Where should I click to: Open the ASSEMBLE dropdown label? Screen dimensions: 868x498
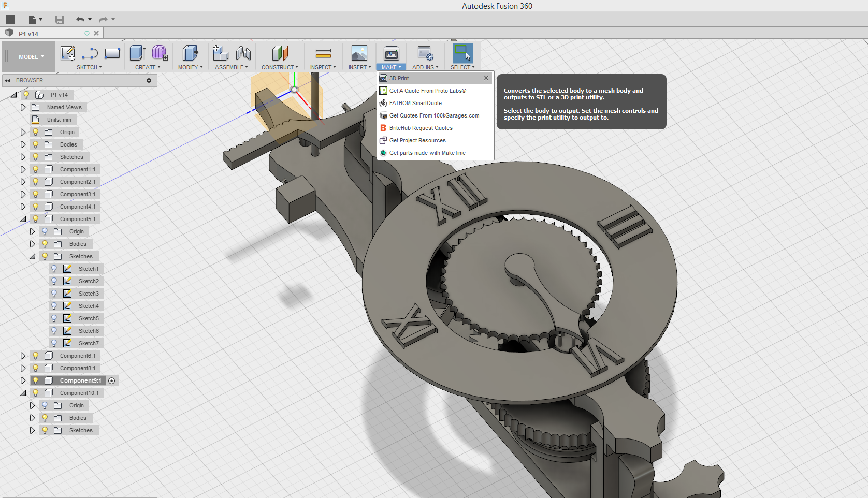click(231, 67)
